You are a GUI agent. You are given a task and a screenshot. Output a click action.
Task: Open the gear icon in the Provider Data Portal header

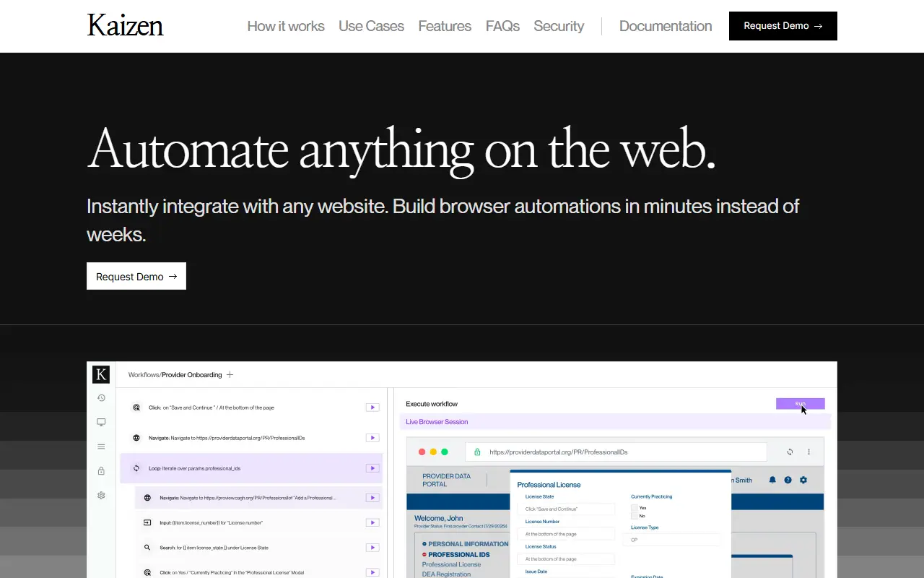[x=803, y=480]
